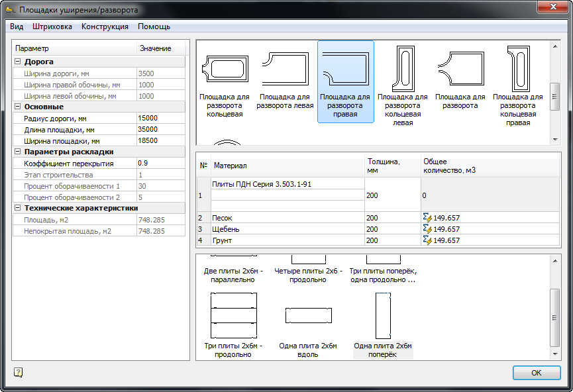The height and width of the screenshot is (392, 573).
Task: Select the Щебень material cell
Action: [287, 229]
